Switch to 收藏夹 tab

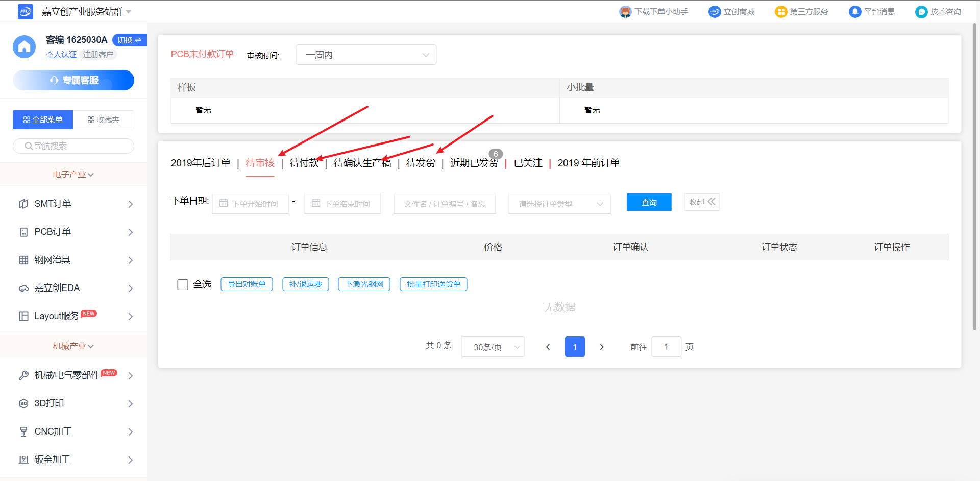click(104, 120)
